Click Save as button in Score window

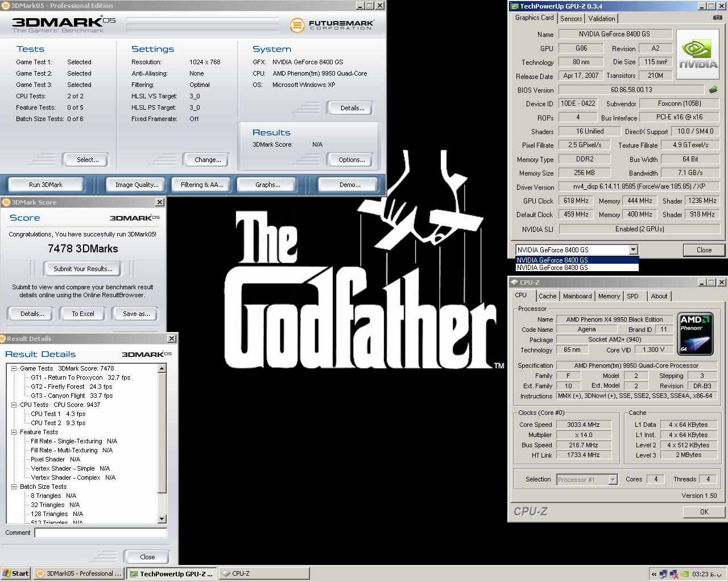tap(136, 314)
